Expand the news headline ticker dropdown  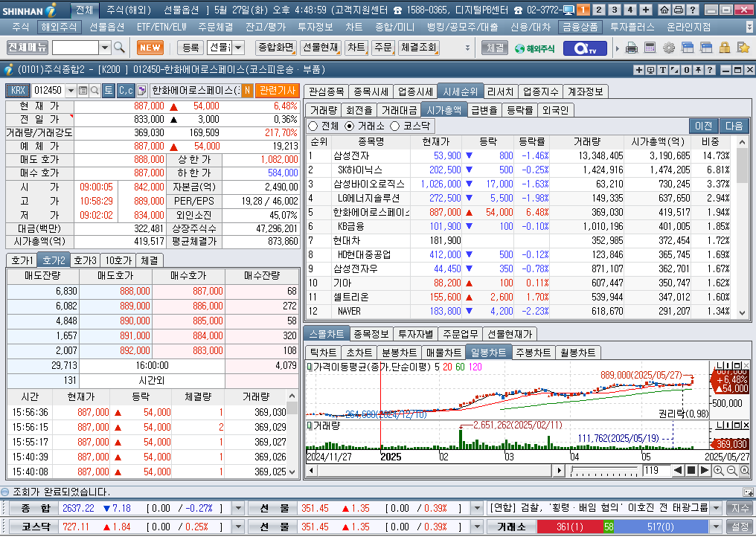[x=716, y=508]
